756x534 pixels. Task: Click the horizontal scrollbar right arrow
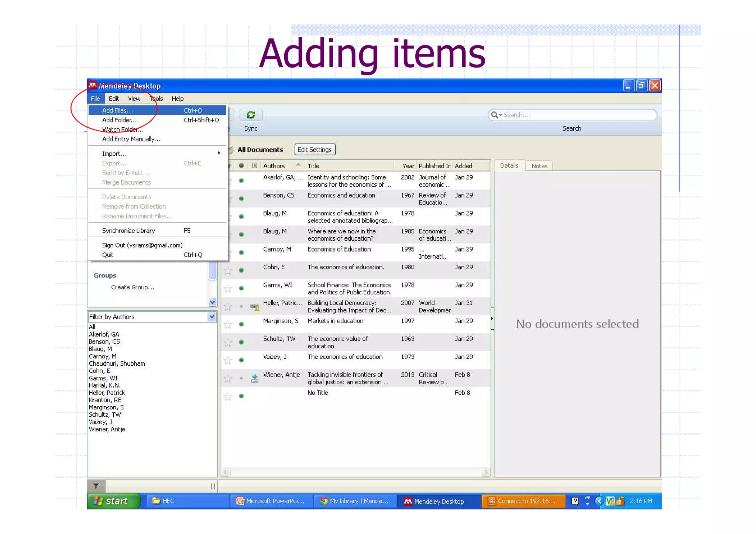pyautogui.click(x=485, y=472)
